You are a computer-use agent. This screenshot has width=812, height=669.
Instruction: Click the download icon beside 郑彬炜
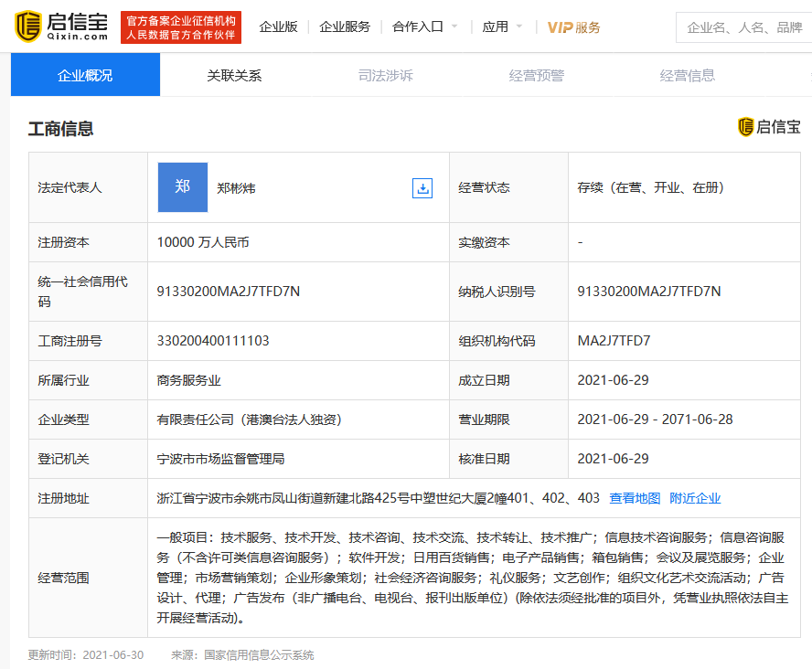[x=422, y=188]
